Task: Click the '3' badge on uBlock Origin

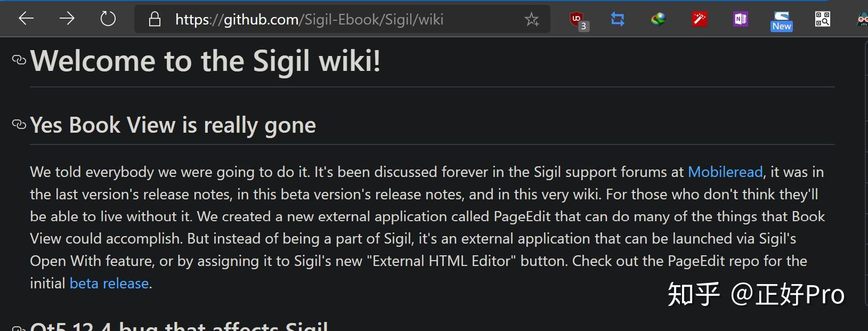Action: click(x=583, y=26)
